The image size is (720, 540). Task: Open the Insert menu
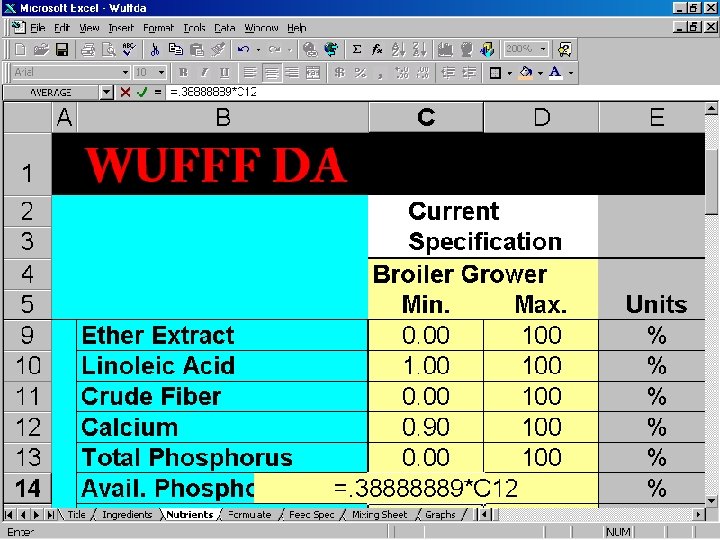coord(121,28)
